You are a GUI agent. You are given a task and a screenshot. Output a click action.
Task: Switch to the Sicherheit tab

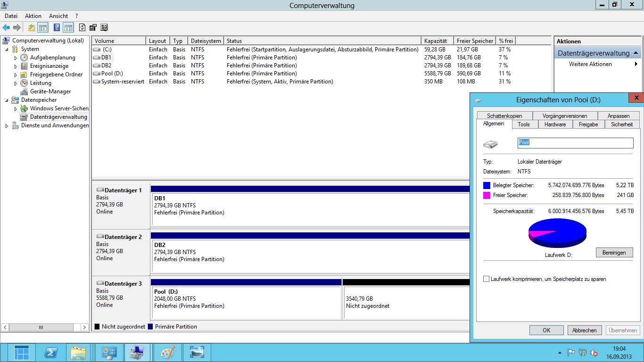click(622, 124)
